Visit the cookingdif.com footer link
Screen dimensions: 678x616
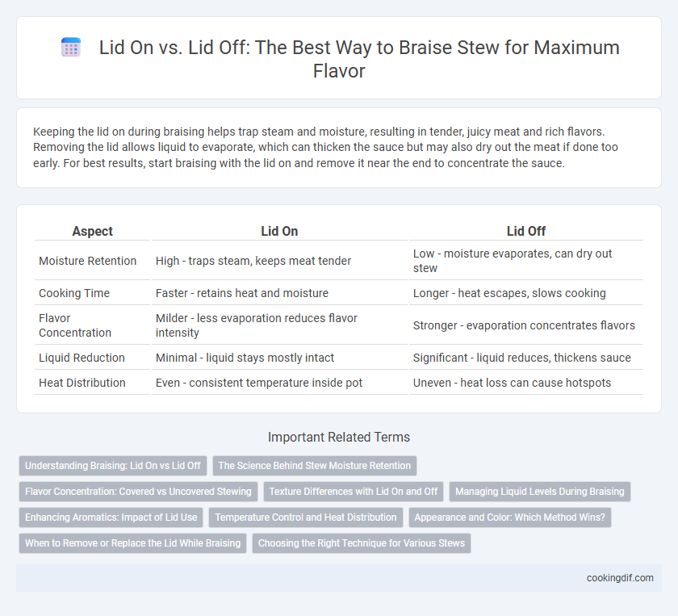(x=620, y=578)
